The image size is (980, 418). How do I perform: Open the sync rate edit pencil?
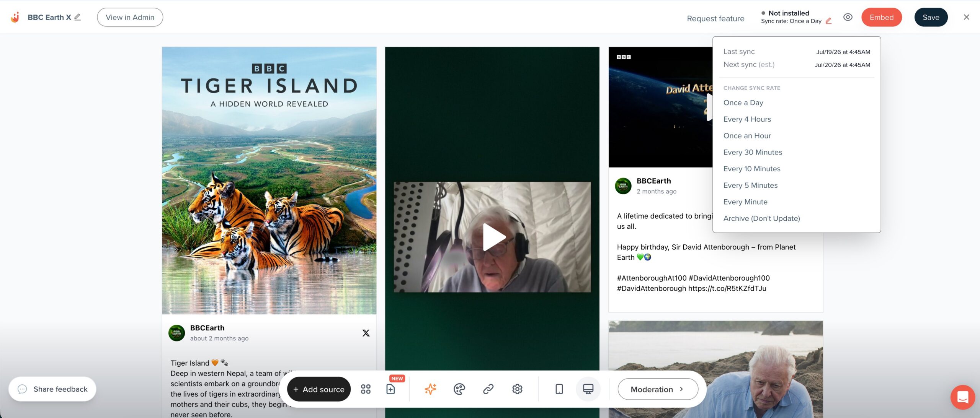click(x=828, y=21)
